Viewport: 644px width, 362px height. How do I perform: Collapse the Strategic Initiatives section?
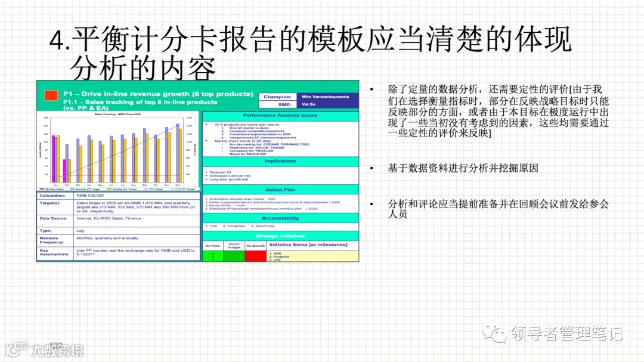point(280,236)
